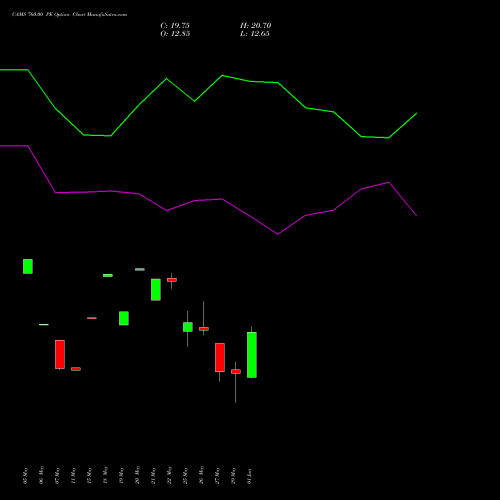Select the red candle for 29 May
Image resolution: width=500 pixels, height=500 pixels.
click(236, 371)
